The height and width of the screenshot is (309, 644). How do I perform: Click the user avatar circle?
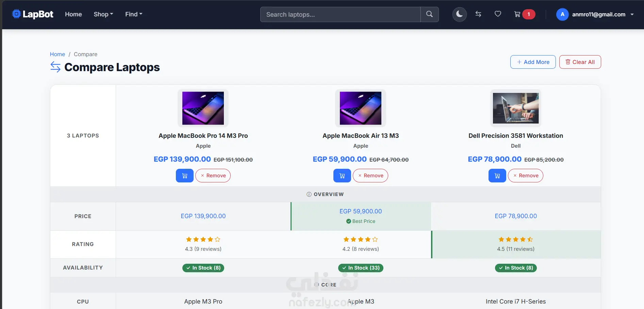point(562,14)
